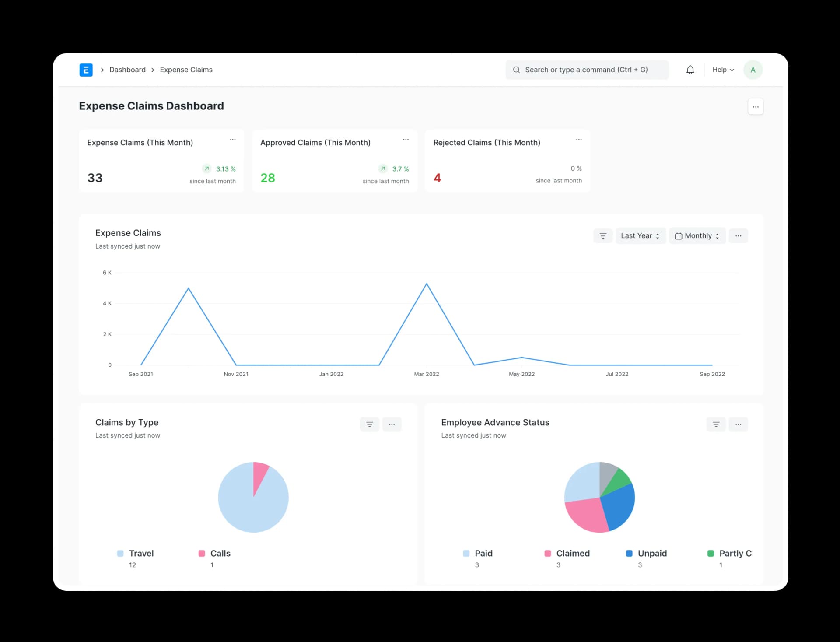This screenshot has width=840, height=642.
Task: Click the Sep 2022 axis label
Action: 712,374
